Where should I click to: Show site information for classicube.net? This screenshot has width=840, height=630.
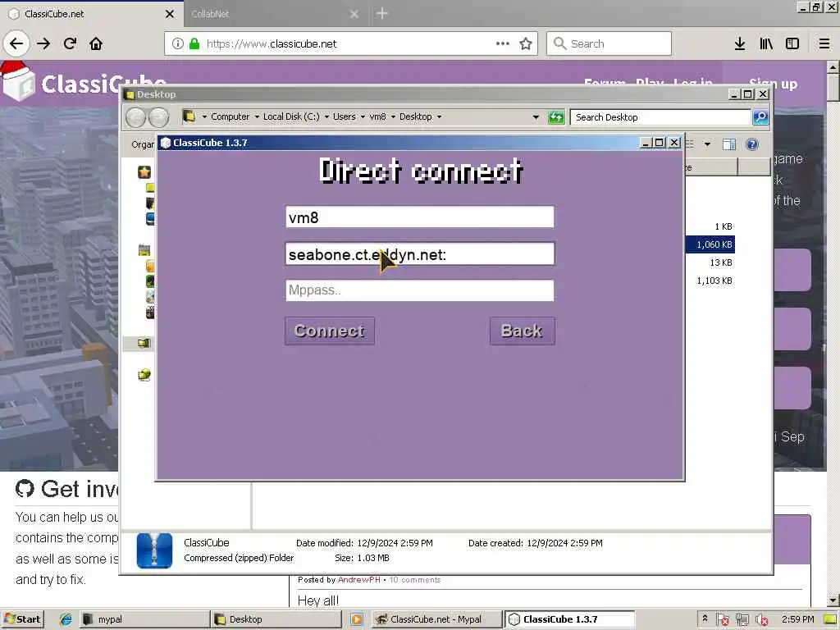[177, 43]
